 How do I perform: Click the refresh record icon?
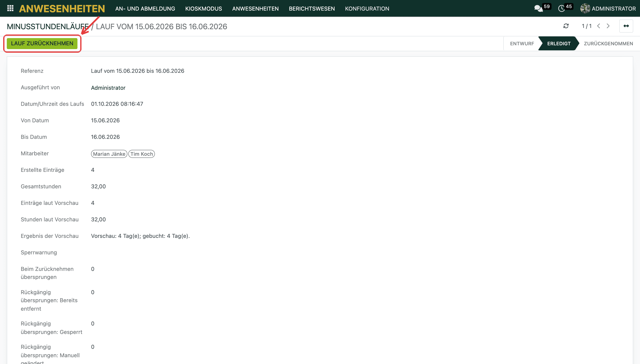click(566, 26)
